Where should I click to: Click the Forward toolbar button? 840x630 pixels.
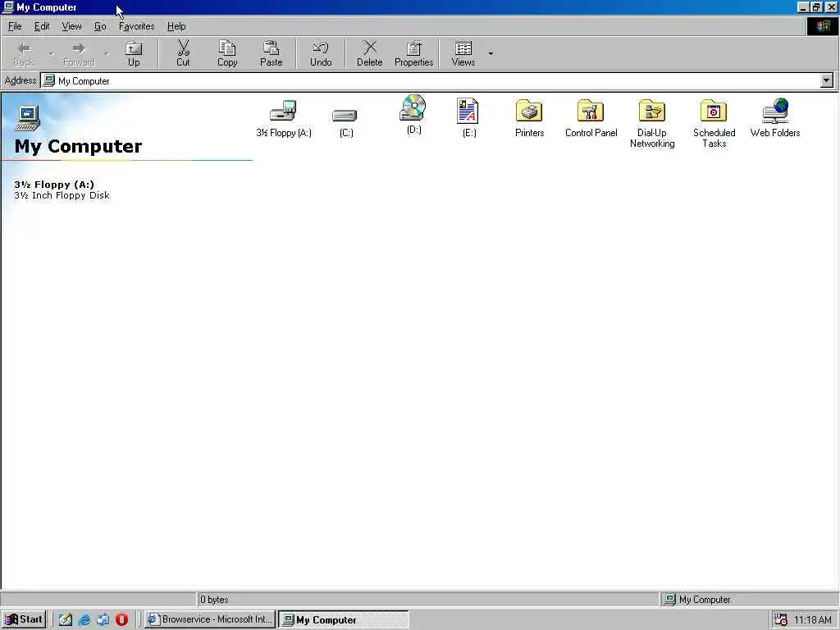tap(79, 53)
